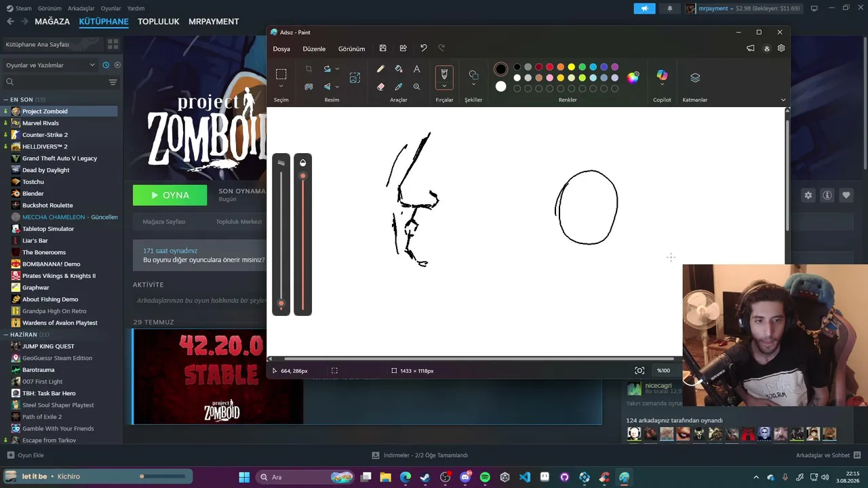Select the Color picker eyedropper tool
Image resolution: width=868 pixels, height=488 pixels.
(x=399, y=87)
